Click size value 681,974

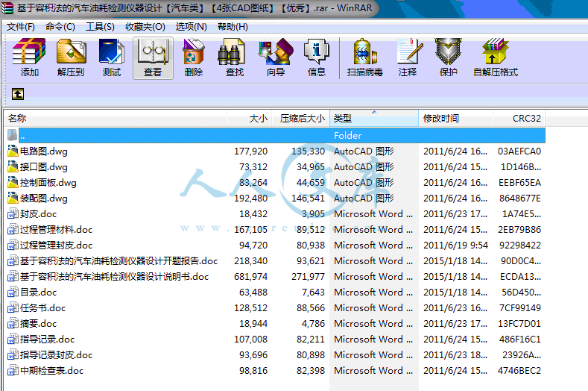pyautogui.click(x=251, y=276)
